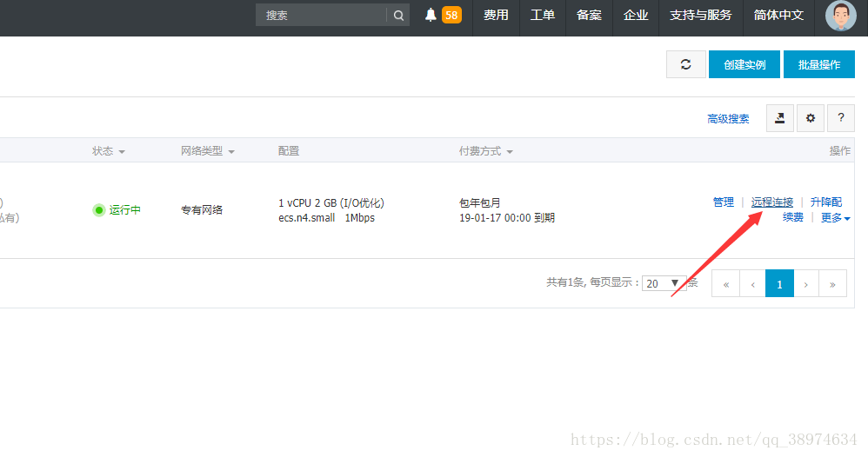Viewport: 868px width, 457px height.
Task: Click 管理 link for the instance
Action: (723, 202)
